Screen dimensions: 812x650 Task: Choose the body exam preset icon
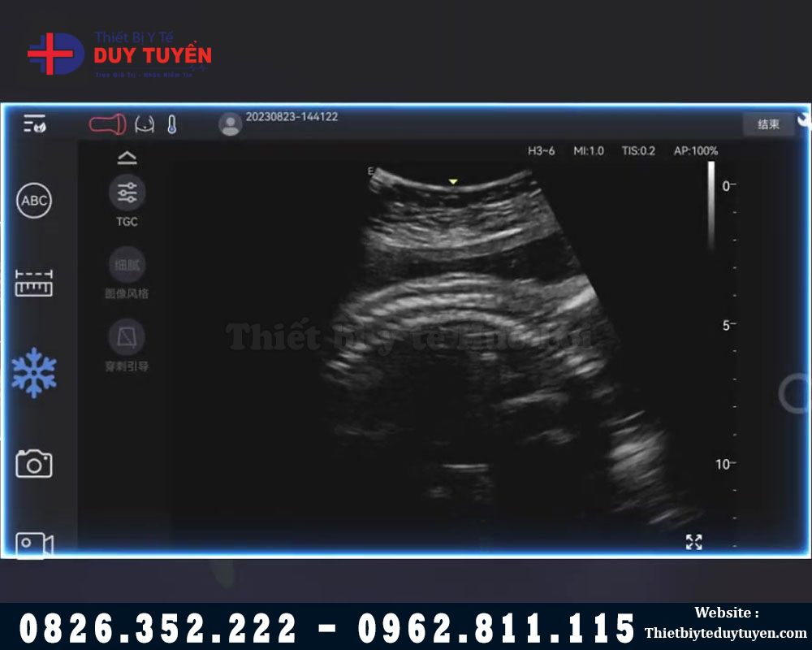pyautogui.click(x=145, y=124)
